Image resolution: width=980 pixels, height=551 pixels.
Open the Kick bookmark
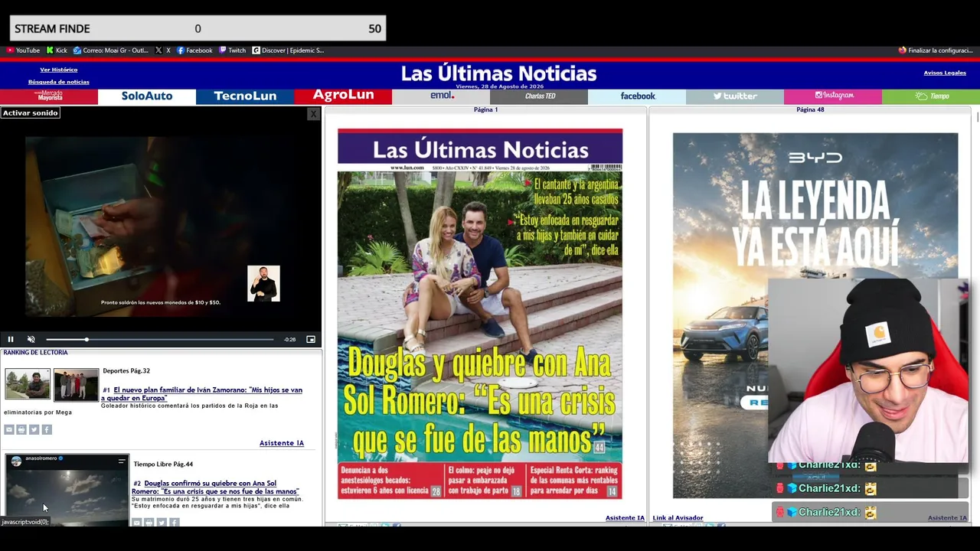(57, 51)
